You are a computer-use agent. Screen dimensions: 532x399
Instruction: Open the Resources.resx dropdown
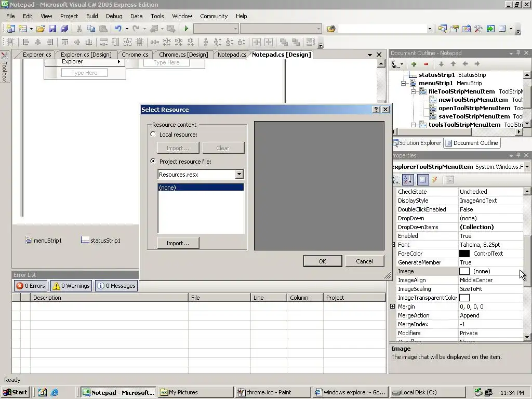239,175
